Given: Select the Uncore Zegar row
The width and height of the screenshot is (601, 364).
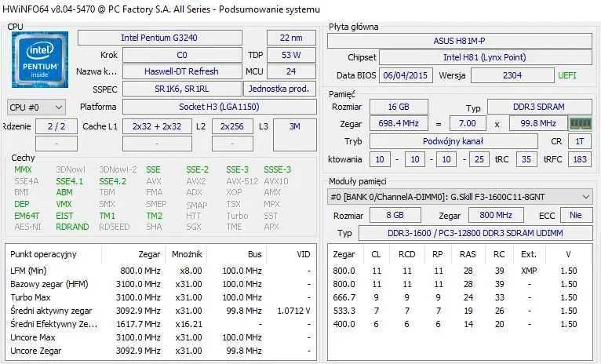Looking at the screenshot, I should tap(161, 351).
